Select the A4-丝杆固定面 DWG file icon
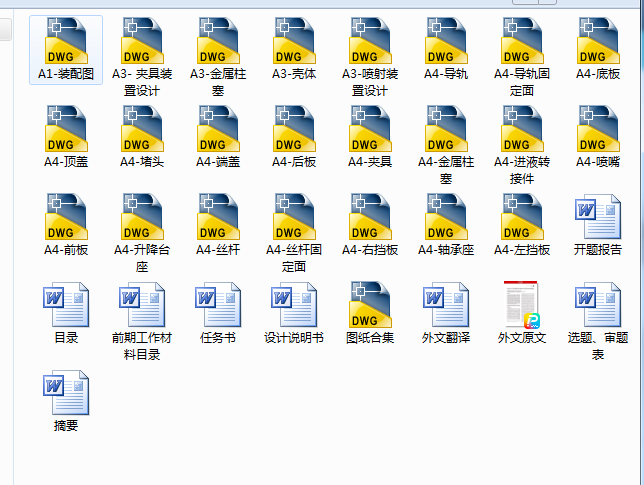 (294, 216)
